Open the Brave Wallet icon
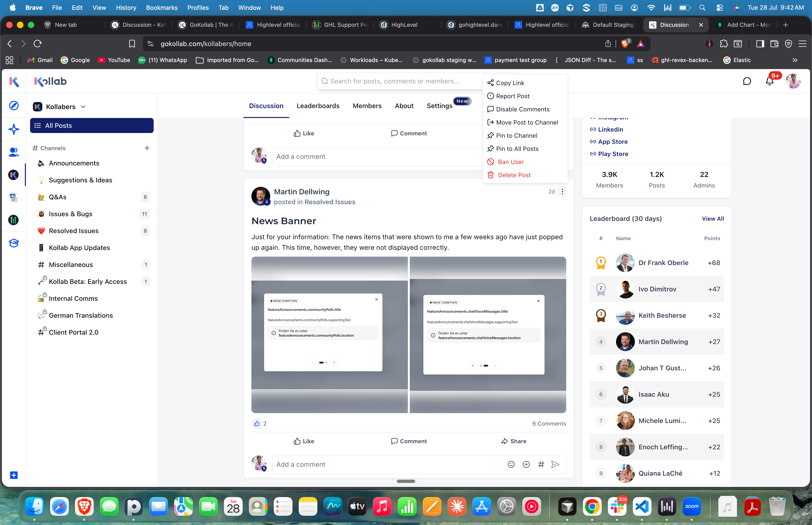Viewport: 812px width, 525px height. tap(774, 44)
